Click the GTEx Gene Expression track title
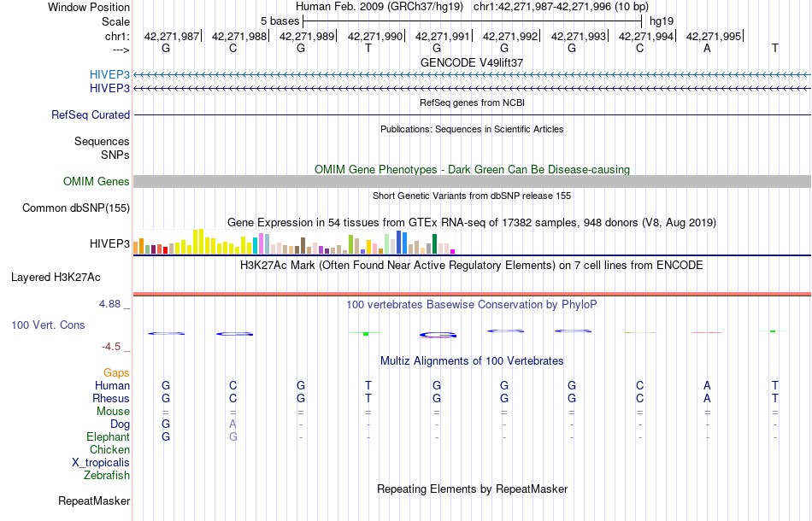The image size is (812, 521). 472,222
